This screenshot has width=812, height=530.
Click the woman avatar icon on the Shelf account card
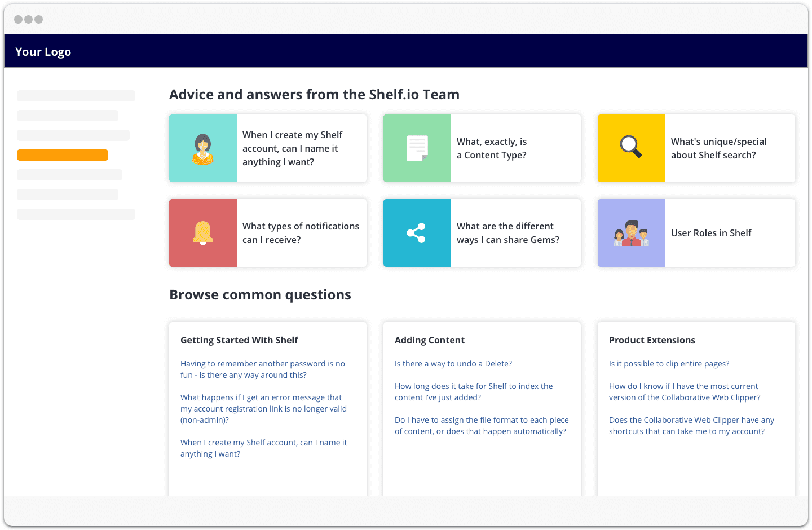point(203,149)
